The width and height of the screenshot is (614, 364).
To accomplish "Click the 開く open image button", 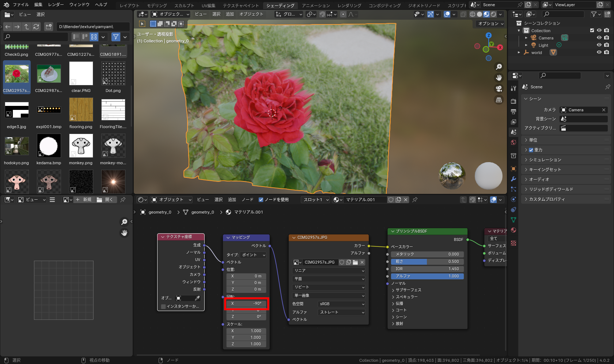I will click(105, 200).
